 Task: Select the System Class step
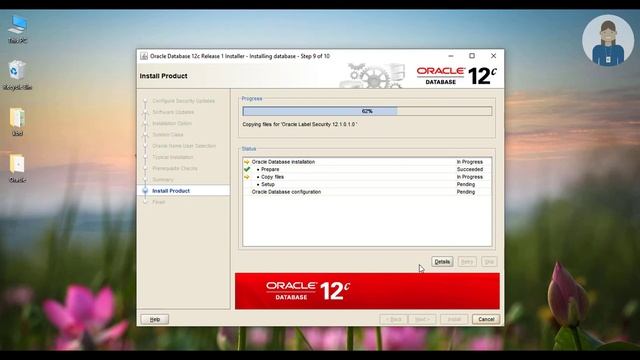(168, 135)
